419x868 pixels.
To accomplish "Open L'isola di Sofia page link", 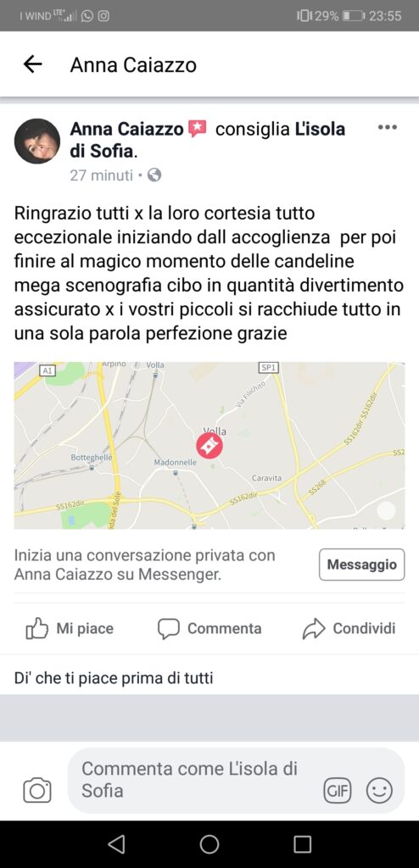I will [x=207, y=140].
